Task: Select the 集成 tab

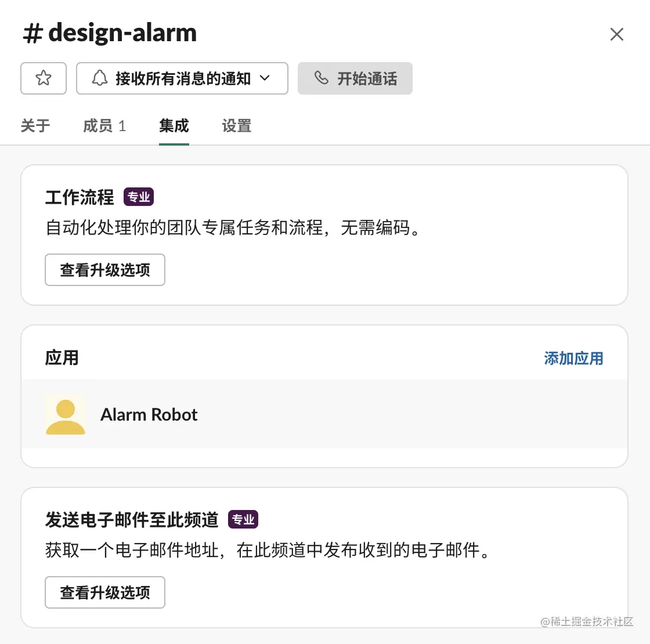Action: coord(174,126)
